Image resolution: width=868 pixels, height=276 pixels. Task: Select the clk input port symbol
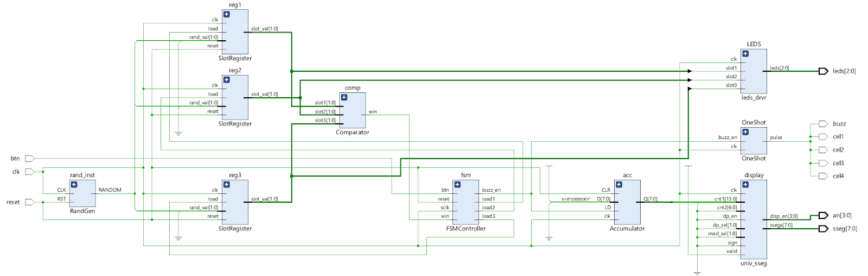point(29,172)
